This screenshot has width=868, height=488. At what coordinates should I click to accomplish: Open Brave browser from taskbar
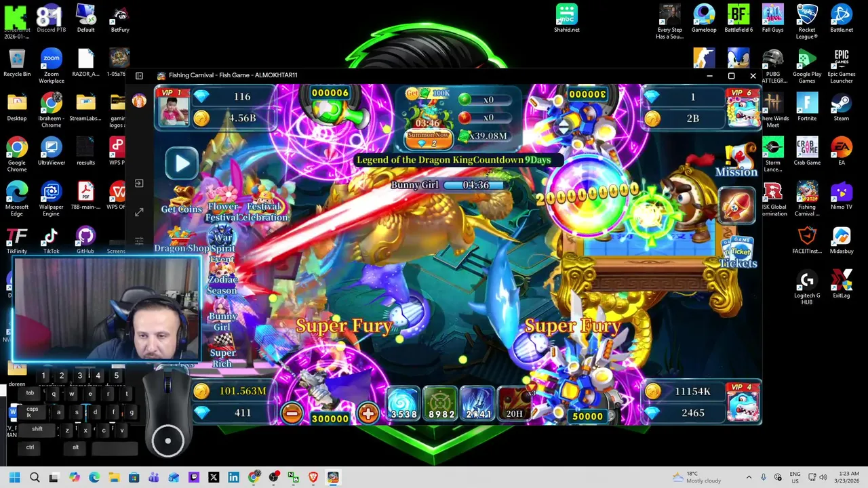313,477
